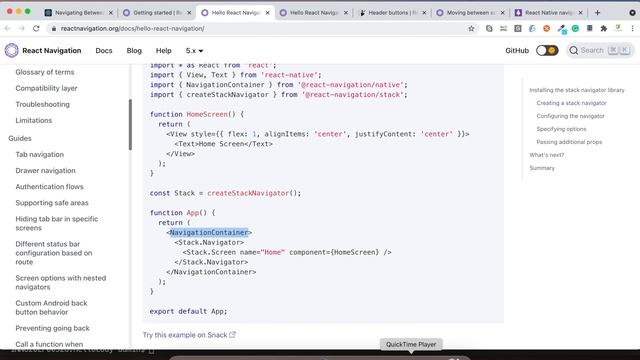Screen dimensions: 640x360
Task: Click highlighted NavigationContainer text in code
Action: pos(209,232)
